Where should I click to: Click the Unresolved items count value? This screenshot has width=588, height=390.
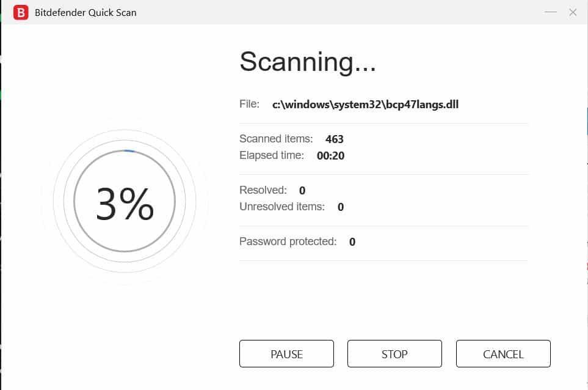341,207
